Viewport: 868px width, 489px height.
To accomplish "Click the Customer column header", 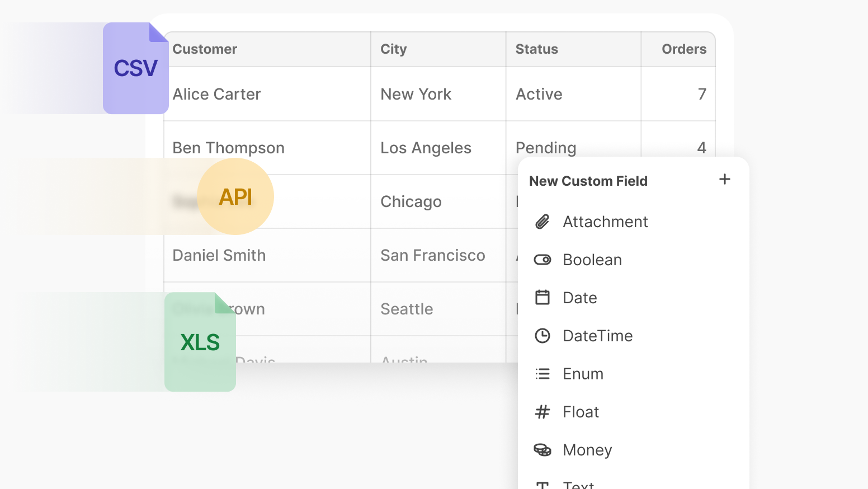I will tap(205, 49).
